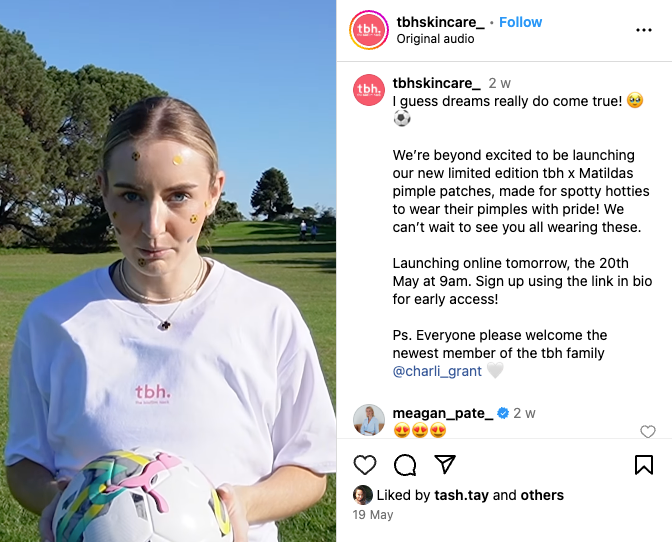This screenshot has height=542, width=672.
Task: Open tash.tay profile from likes
Action: 461,495
